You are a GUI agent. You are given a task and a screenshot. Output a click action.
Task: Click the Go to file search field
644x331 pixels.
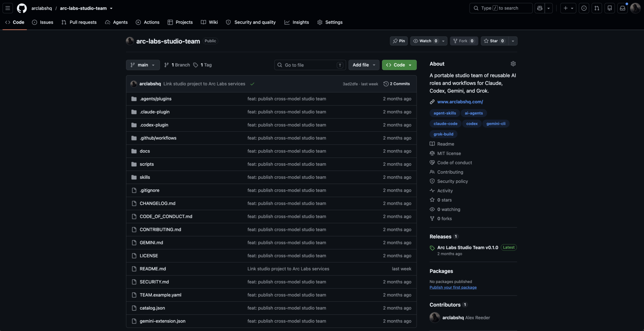pos(310,65)
